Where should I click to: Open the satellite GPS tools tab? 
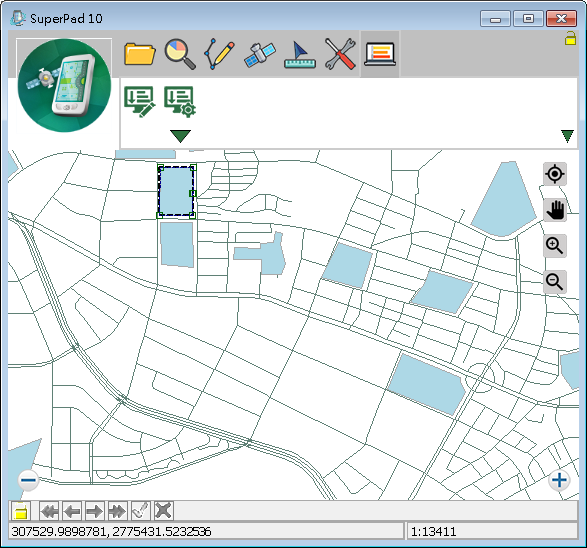pos(260,55)
